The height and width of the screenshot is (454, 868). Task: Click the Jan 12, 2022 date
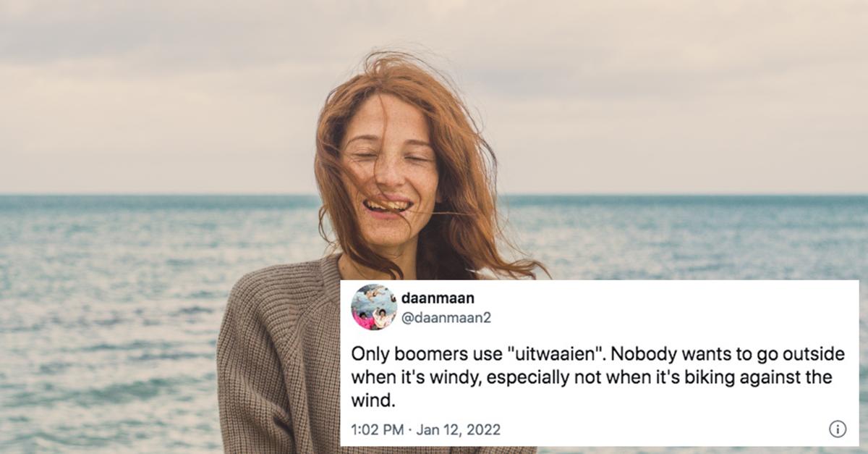459,429
